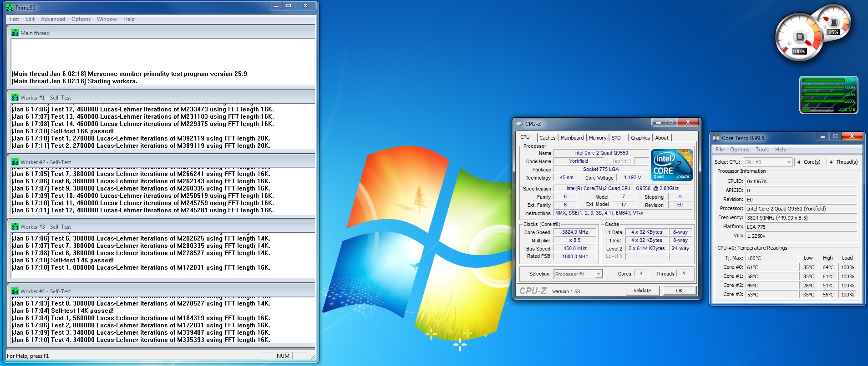The width and height of the screenshot is (868, 366).
Task: Click the Multiplier value x 8.5
Action: click(575, 240)
